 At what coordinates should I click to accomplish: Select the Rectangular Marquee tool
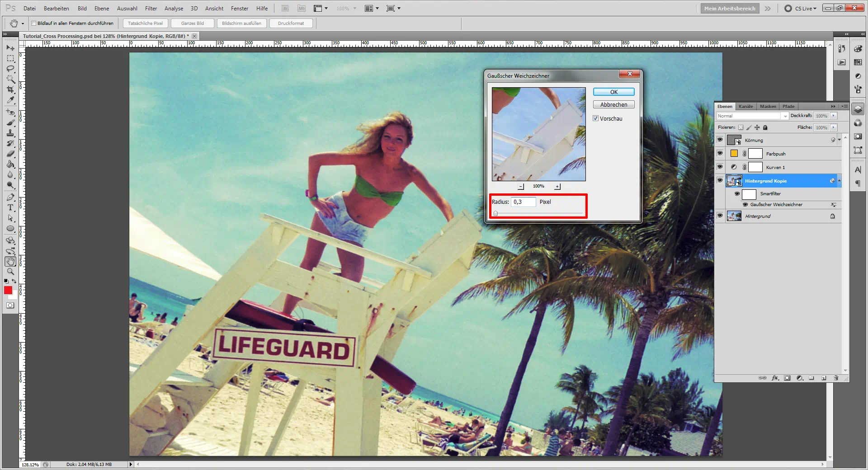tap(10, 58)
